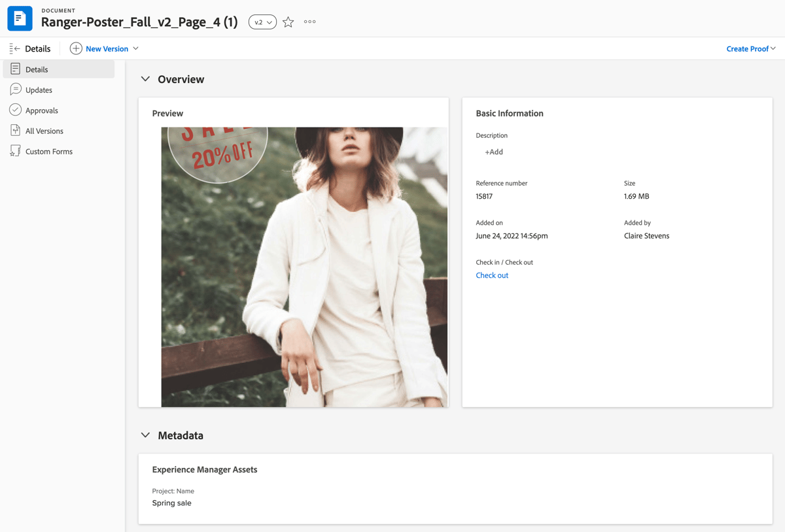The width and height of the screenshot is (785, 532).
Task: Open the v.2 version dropdown
Action: tap(262, 22)
